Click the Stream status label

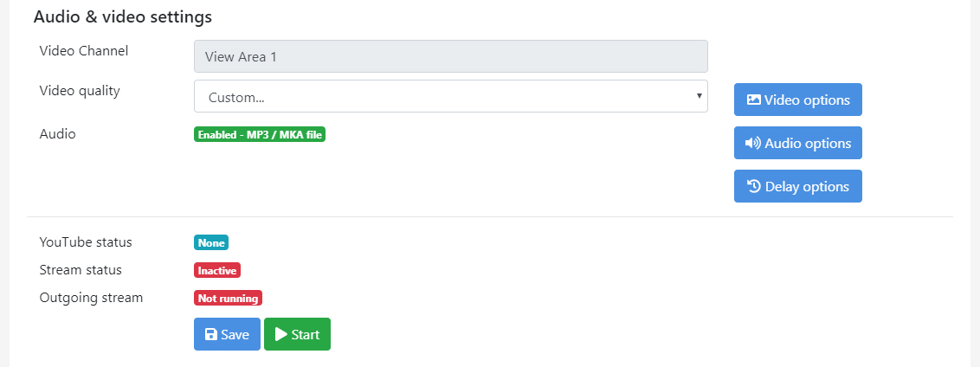tap(81, 270)
